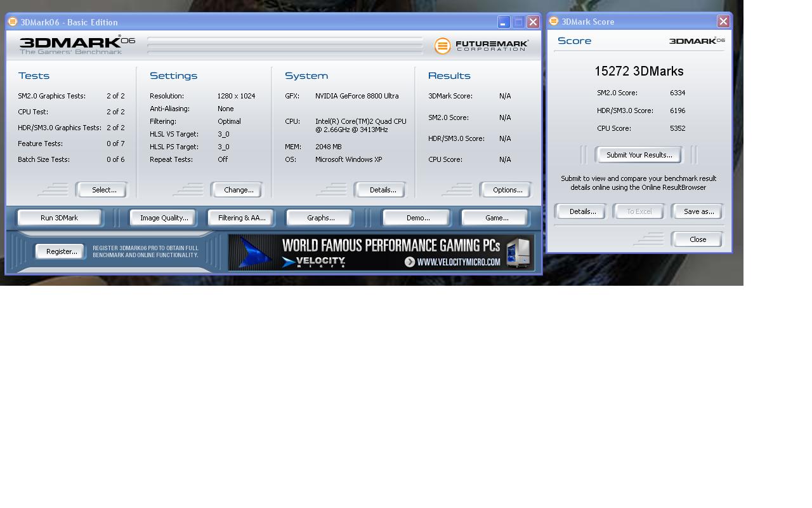The height and width of the screenshot is (508, 812).
Task: Click the 3DMark06 title bar app icon
Action: 13,22
